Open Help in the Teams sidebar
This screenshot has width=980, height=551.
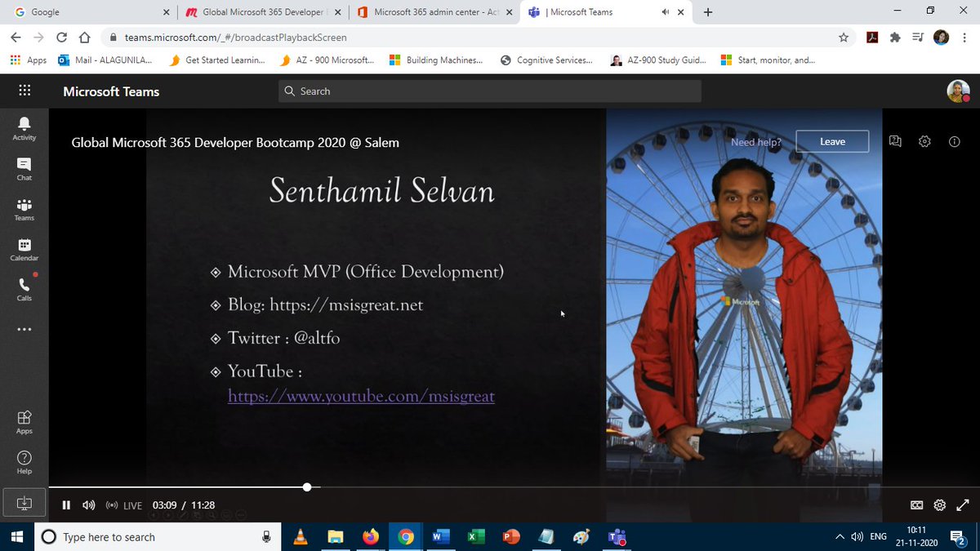pos(24,462)
